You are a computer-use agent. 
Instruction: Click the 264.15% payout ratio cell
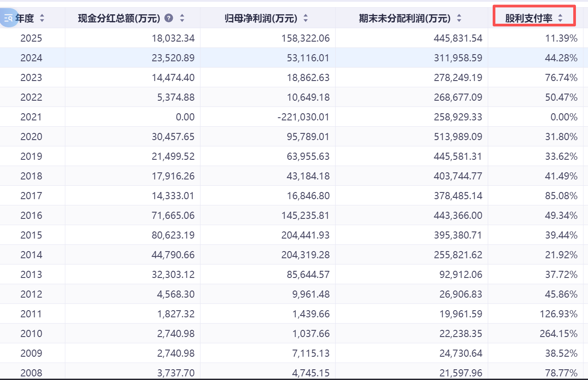[558, 334]
